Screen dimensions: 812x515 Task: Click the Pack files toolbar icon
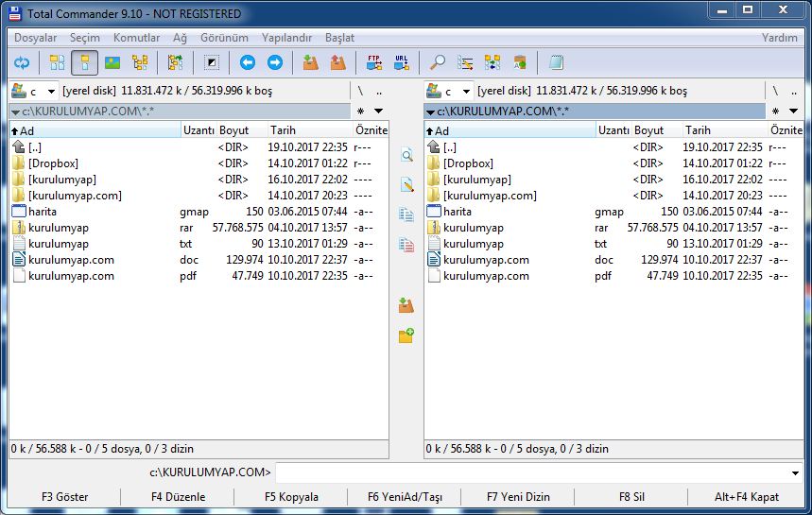(311, 63)
